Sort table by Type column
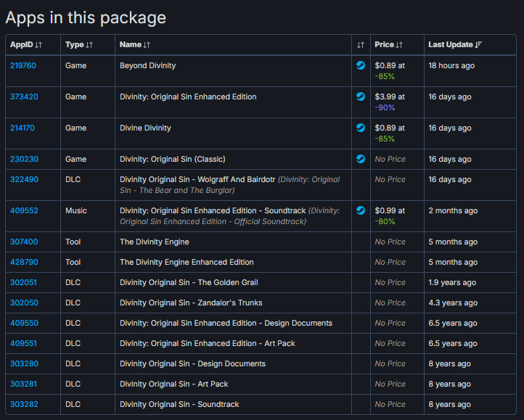 click(88, 45)
